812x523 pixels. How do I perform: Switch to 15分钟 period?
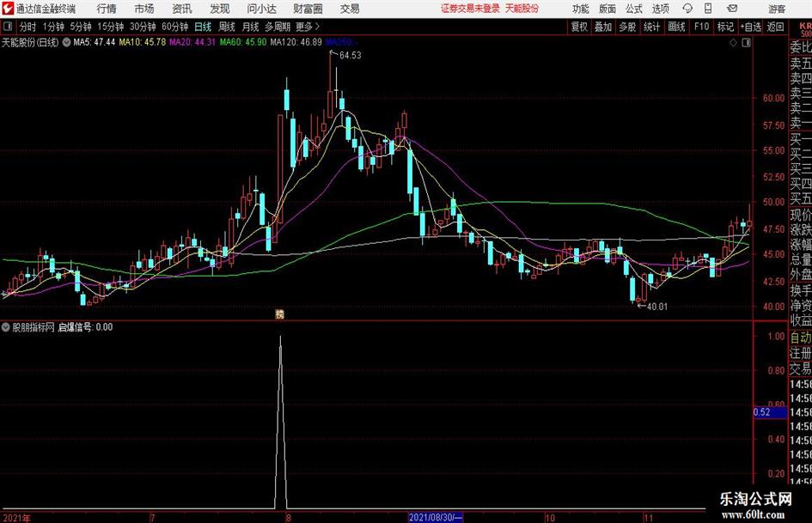point(111,27)
